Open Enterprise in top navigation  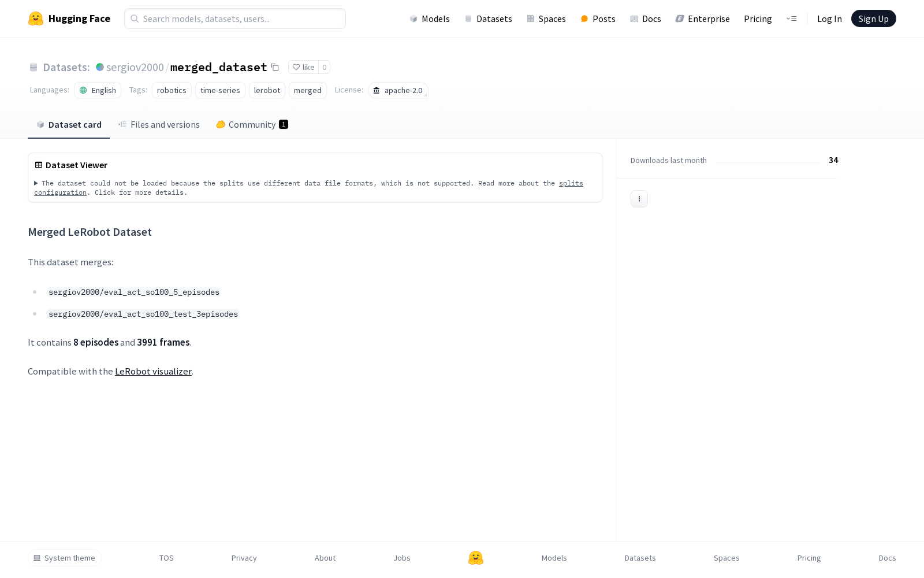pos(703,18)
